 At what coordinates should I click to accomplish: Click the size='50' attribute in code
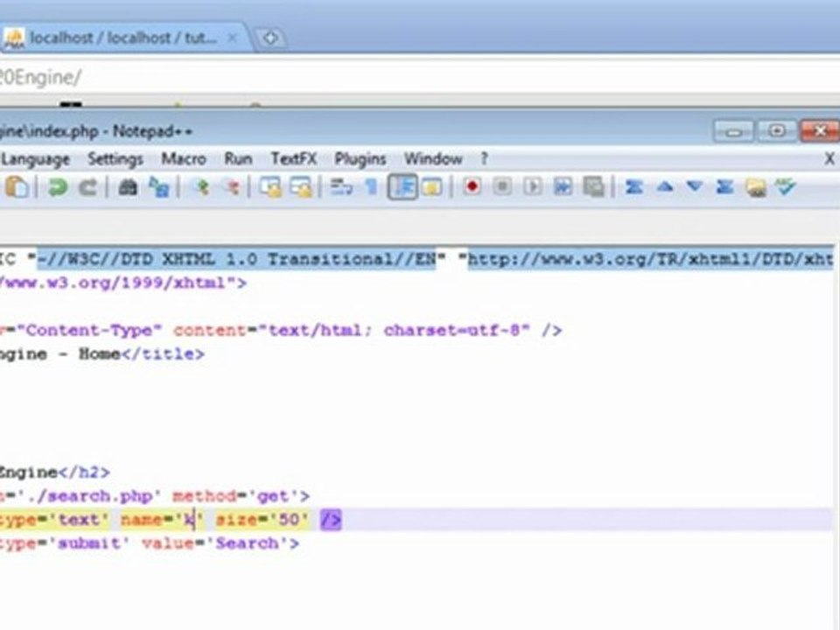[x=262, y=520]
